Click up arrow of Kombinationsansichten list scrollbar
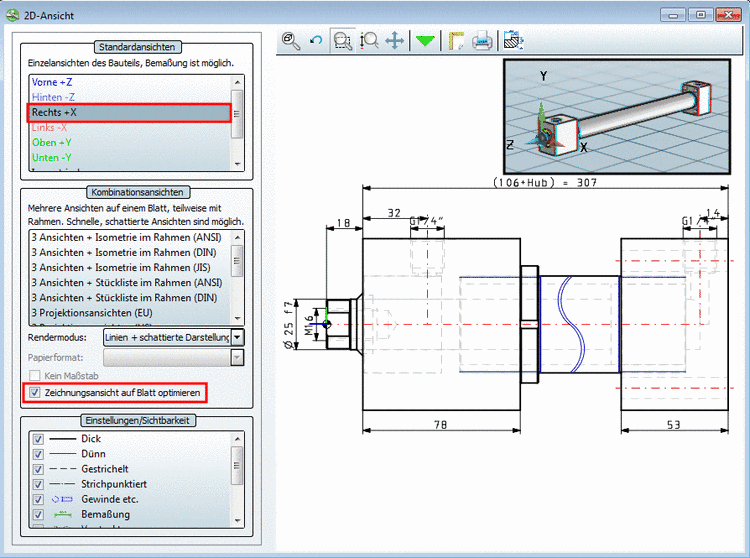The image size is (750, 558). tap(237, 237)
